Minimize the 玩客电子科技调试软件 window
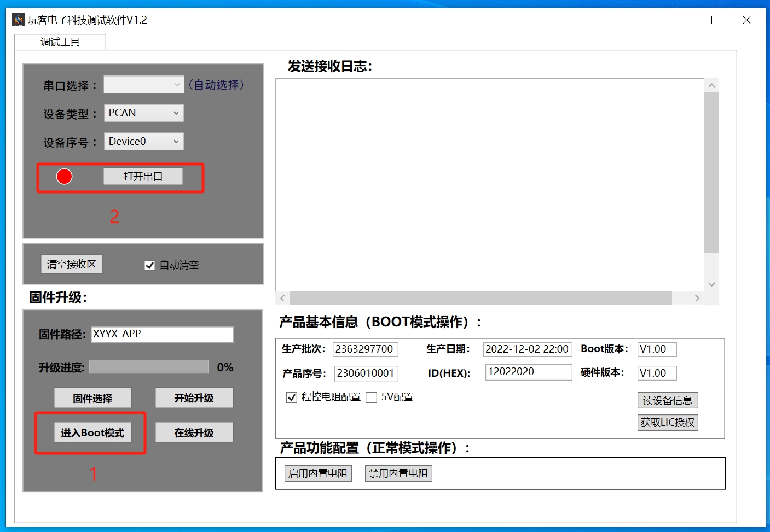770x532 pixels. 670,20
